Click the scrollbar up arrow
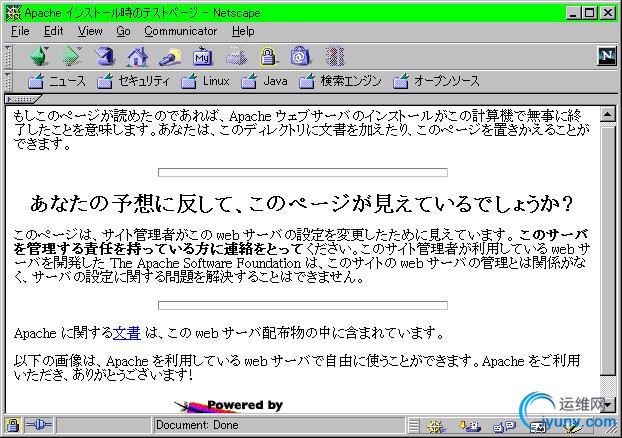622x438 pixels. pyautogui.click(x=607, y=115)
